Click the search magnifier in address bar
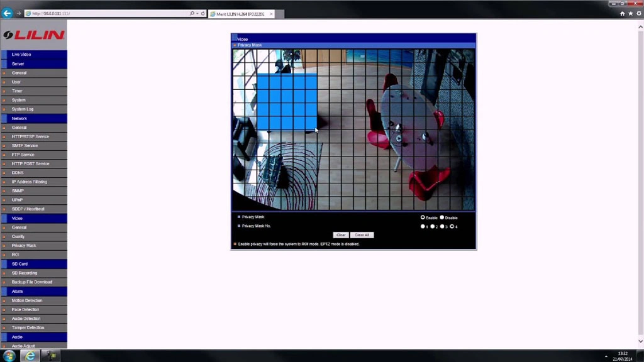This screenshot has height=362, width=644. tap(192, 13)
